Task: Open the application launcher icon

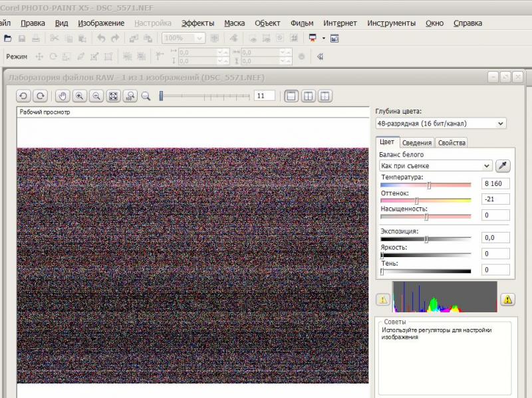Action: coord(313,39)
